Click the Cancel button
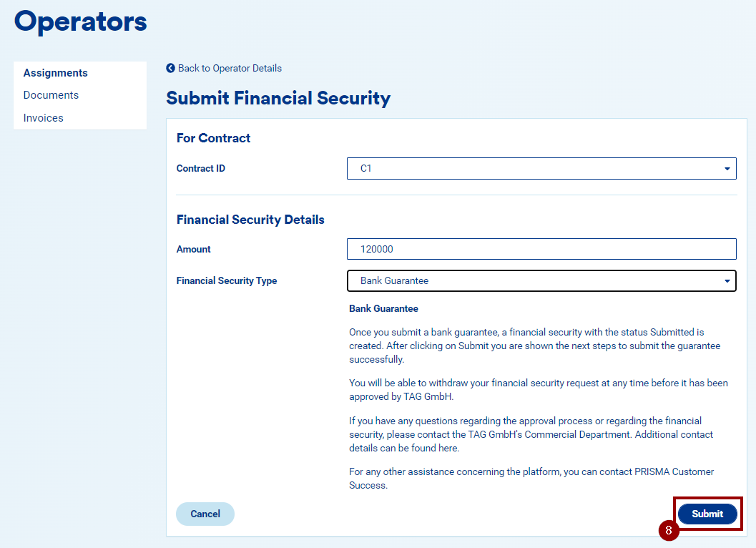 pos(205,514)
